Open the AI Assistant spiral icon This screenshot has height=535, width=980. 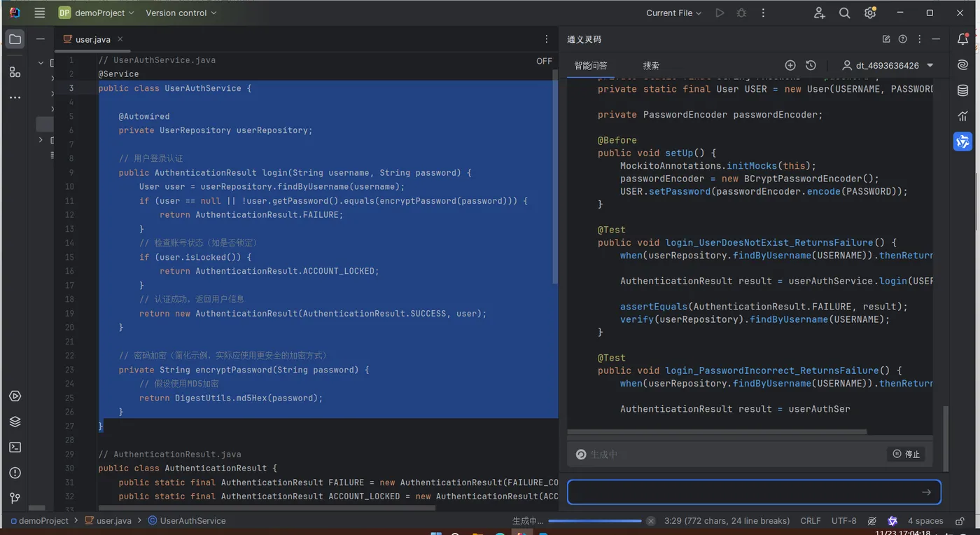coord(962,64)
